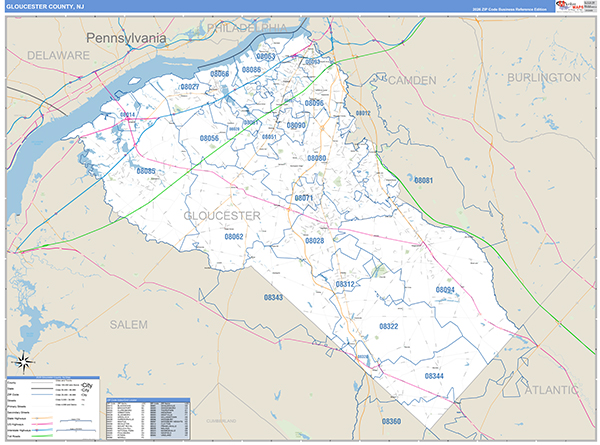The height and width of the screenshot is (445, 600).
Task: Select ZIP code 08085 label
Action: tap(146, 171)
